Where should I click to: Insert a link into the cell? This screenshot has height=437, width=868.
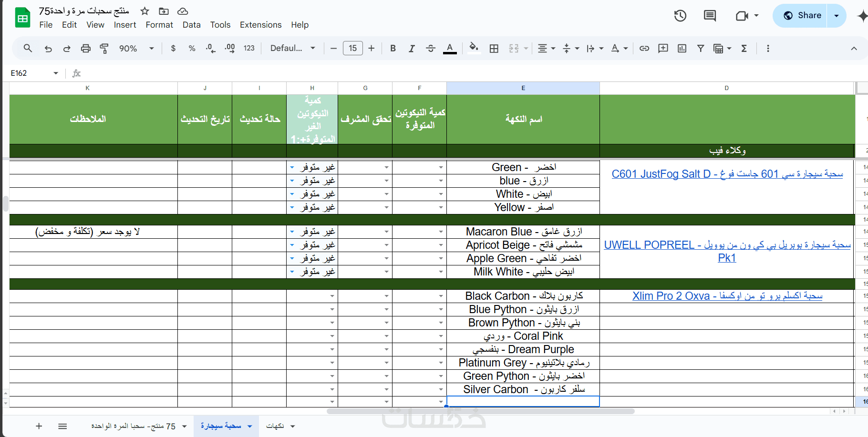click(x=644, y=48)
